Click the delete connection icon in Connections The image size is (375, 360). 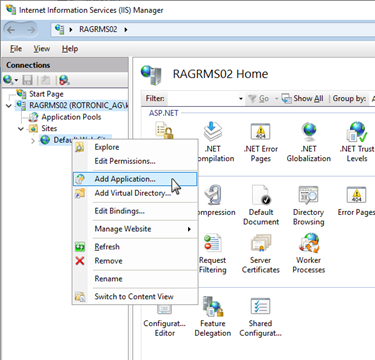pos(64,80)
